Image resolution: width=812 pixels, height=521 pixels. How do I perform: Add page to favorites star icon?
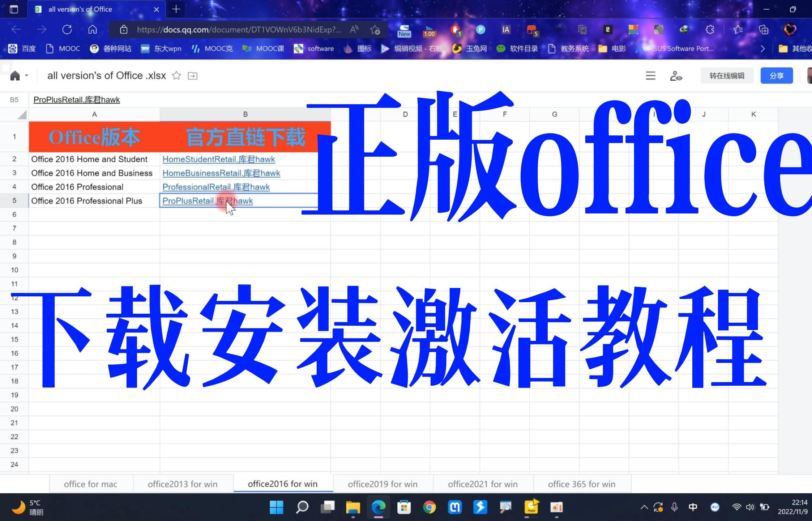[x=375, y=30]
